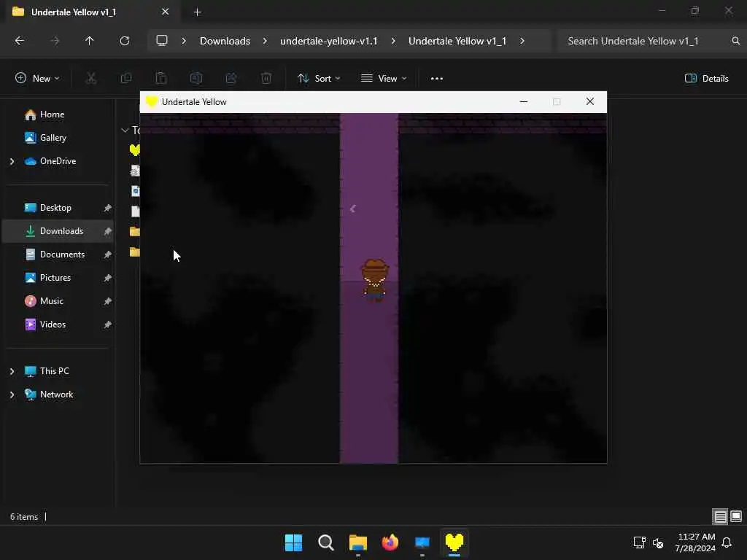
Task: Expand chevron after the last breadcrumb
Action: [x=522, y=41]
